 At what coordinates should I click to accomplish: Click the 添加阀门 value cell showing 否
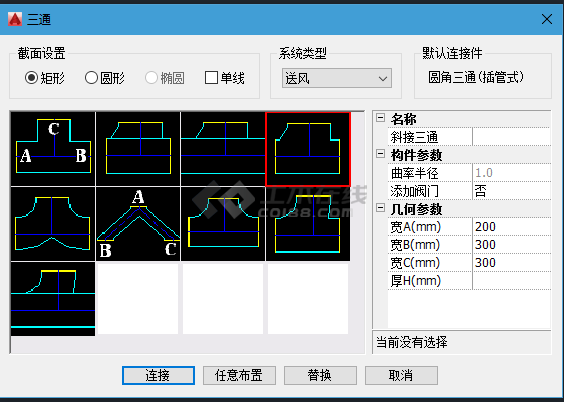point(511,191)
